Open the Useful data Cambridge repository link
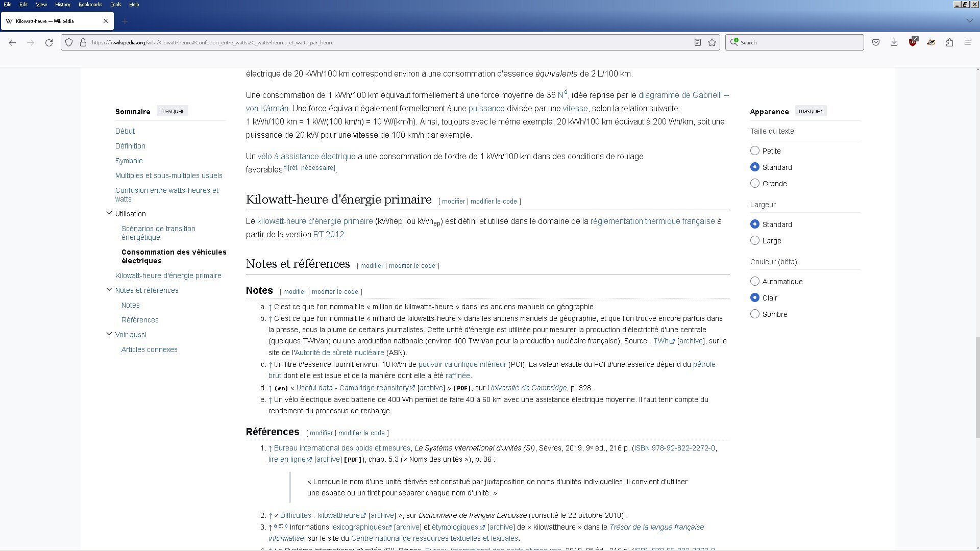 tap(356, 388)
